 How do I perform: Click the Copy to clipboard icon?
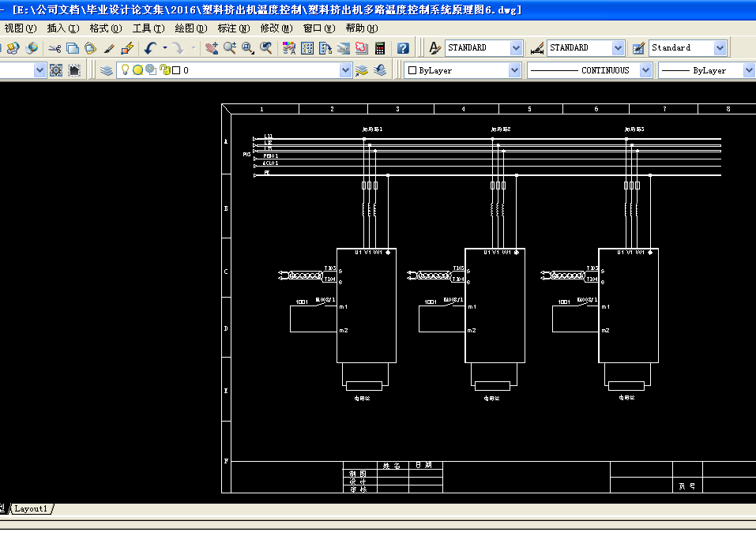coord(73,48)
